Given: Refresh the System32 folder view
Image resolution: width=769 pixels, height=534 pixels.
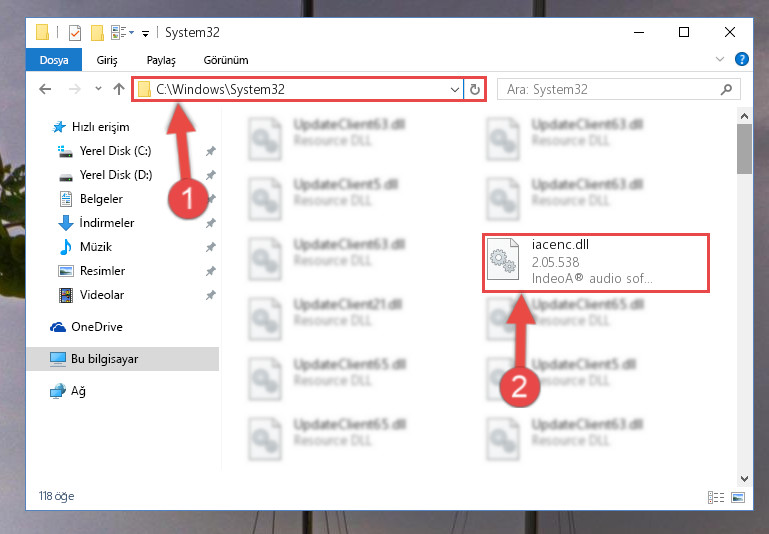Looking at the screenshot, I should coord(475,89).
